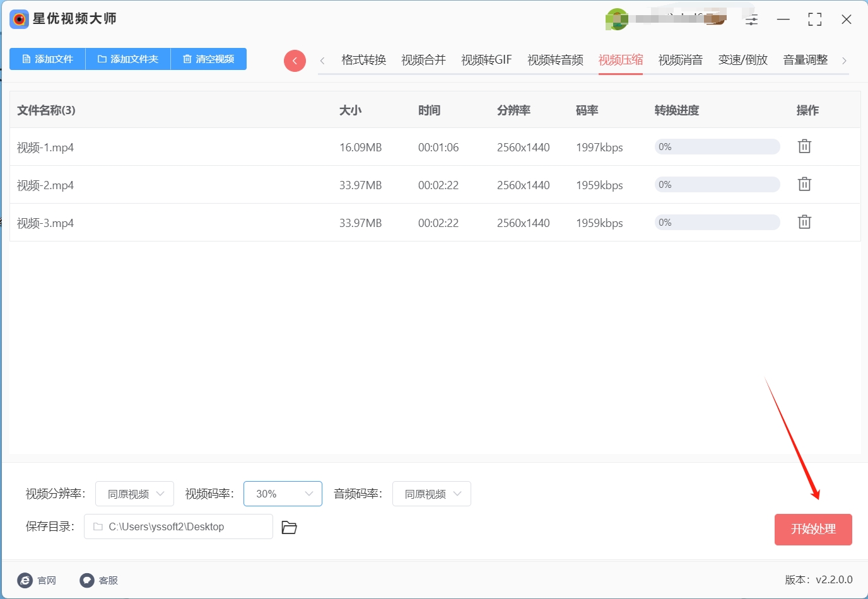Select file name 视频-2.mp4
The height and width of the screenshot is (599, 868).
click(x=45, y=185)
